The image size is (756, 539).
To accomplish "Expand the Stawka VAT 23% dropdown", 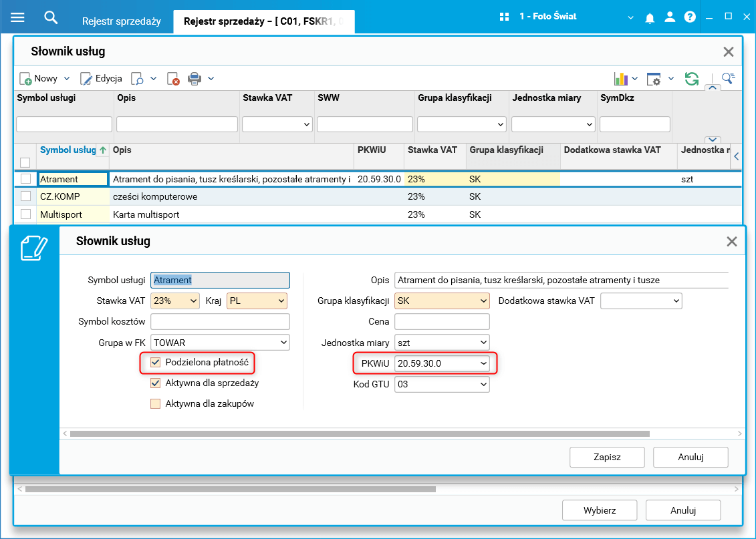I will (x=175, y=301).
